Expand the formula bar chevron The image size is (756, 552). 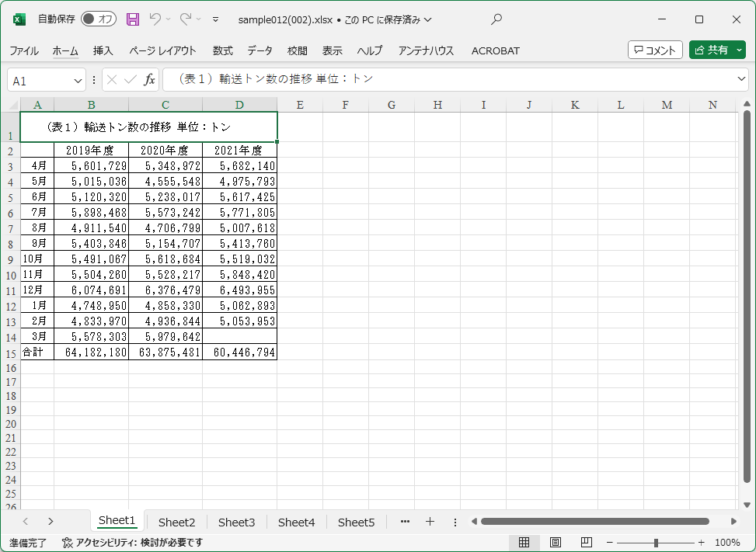click(x=741, y=79)
